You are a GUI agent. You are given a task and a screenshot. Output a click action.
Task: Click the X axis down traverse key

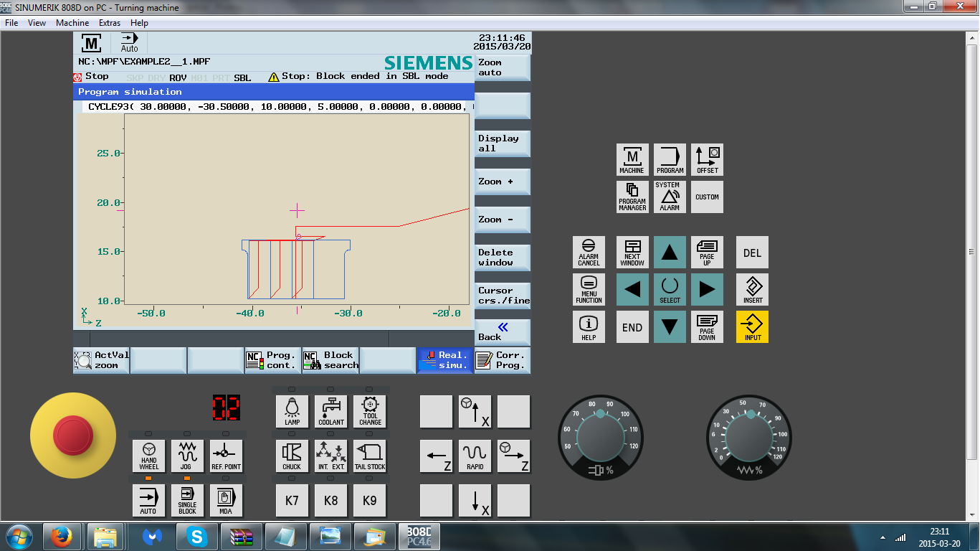pyautogui.click(x=475, y=501)
